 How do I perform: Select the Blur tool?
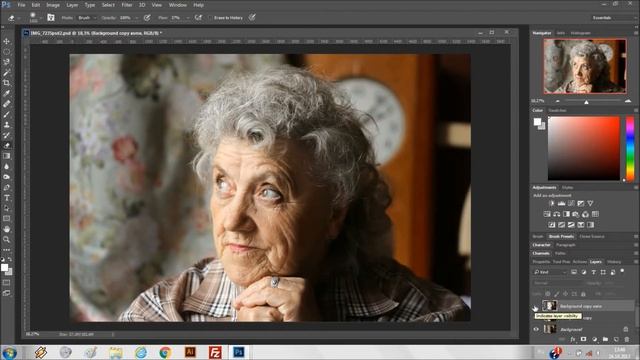pos(7,167)
